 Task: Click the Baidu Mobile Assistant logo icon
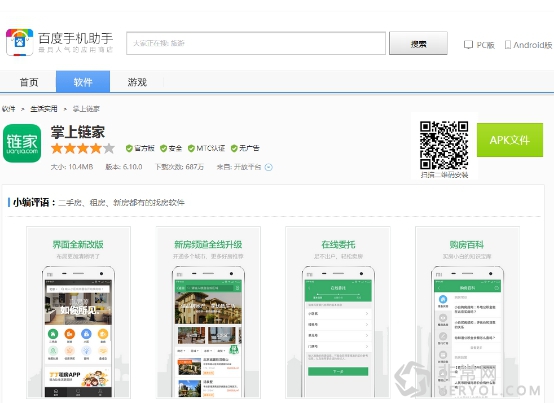click(x=19, y=42)
